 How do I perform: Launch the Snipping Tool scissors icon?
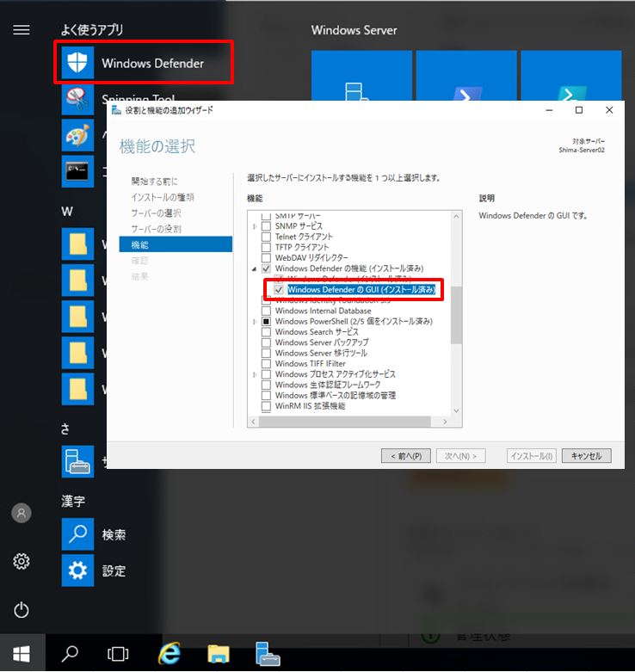77,100
